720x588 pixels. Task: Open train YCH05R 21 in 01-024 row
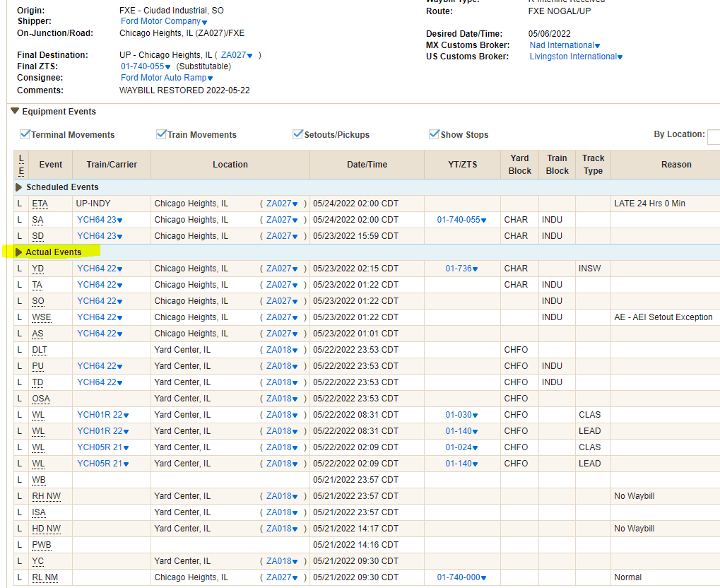103,447
